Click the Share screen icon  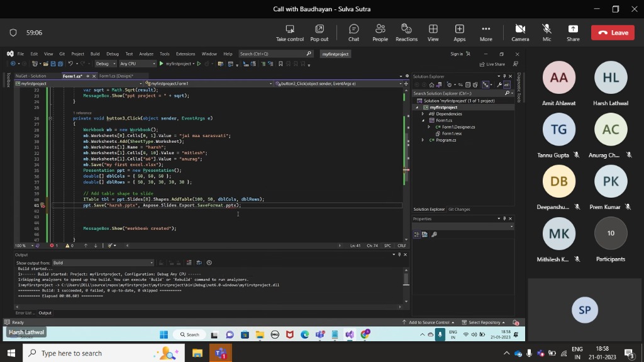[572, 30]
